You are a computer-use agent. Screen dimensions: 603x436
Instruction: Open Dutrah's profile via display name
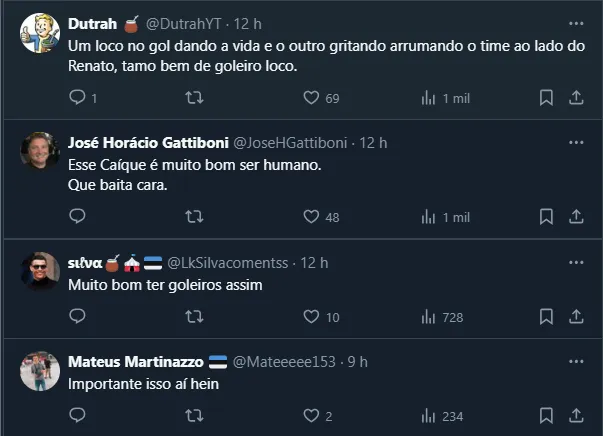pyautogui.click(x=90, y=23)
